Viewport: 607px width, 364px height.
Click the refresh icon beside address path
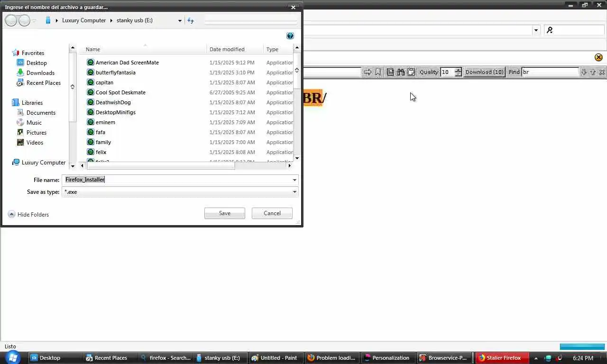[191, 20]
